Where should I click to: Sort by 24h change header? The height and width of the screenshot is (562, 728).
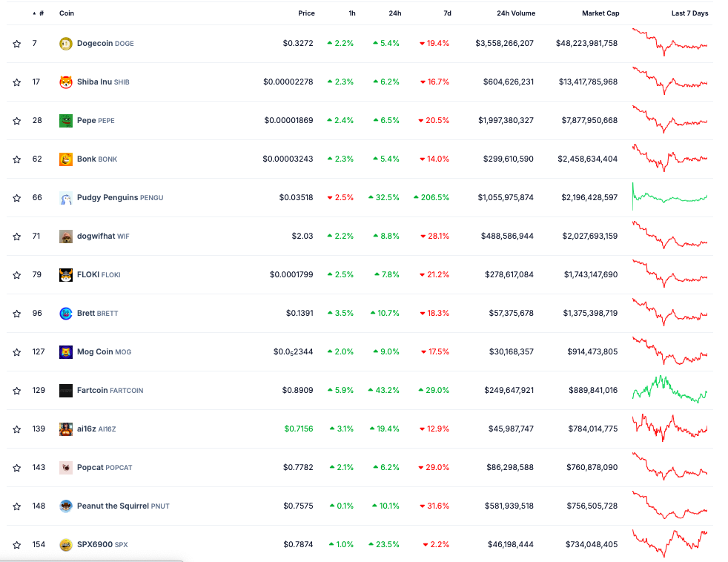[395, 13]
